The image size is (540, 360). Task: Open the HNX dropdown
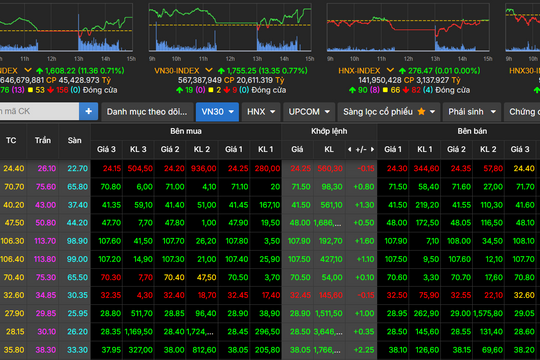click(261, 112)
